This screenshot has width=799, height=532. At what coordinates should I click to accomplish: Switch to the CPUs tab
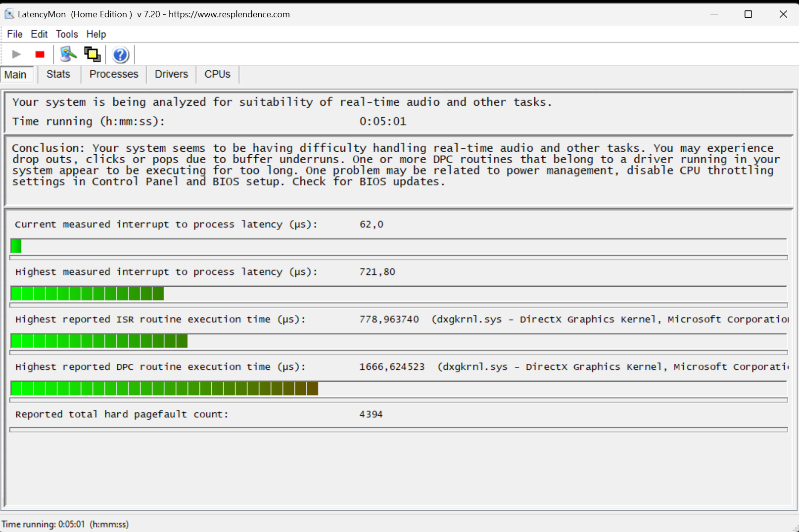coord(217,74)
